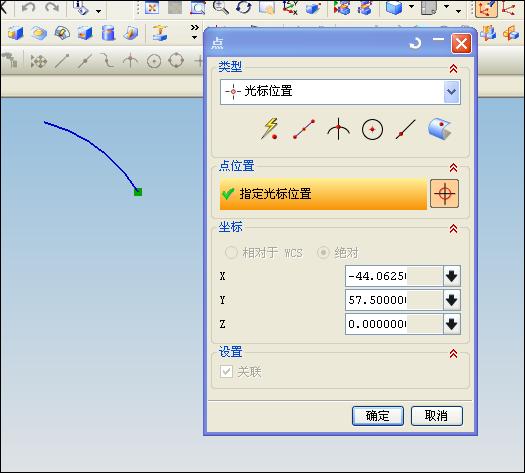Click the green endpoint on the curve
Image resolution: width=525 pixels, height=473 pixels.
pyautogui.click(x=138, y=192)
